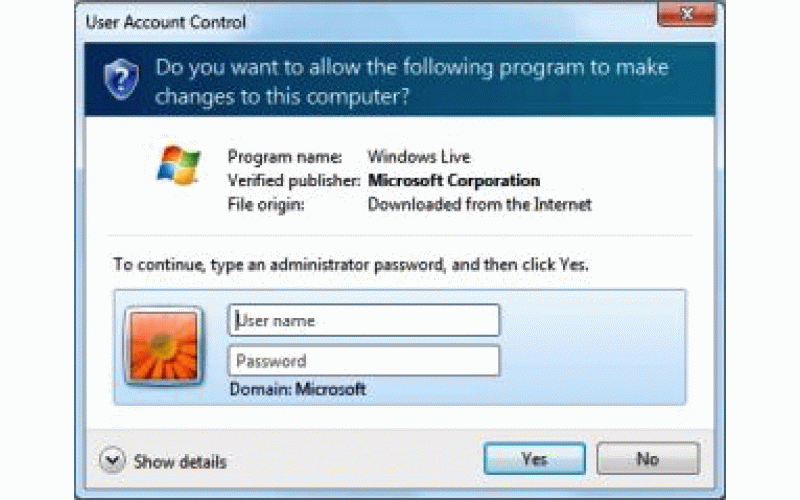The height and width of the screenshot is (500, 800).
Task: Click the Domain: Microsoft label
Action: [298, 389]
